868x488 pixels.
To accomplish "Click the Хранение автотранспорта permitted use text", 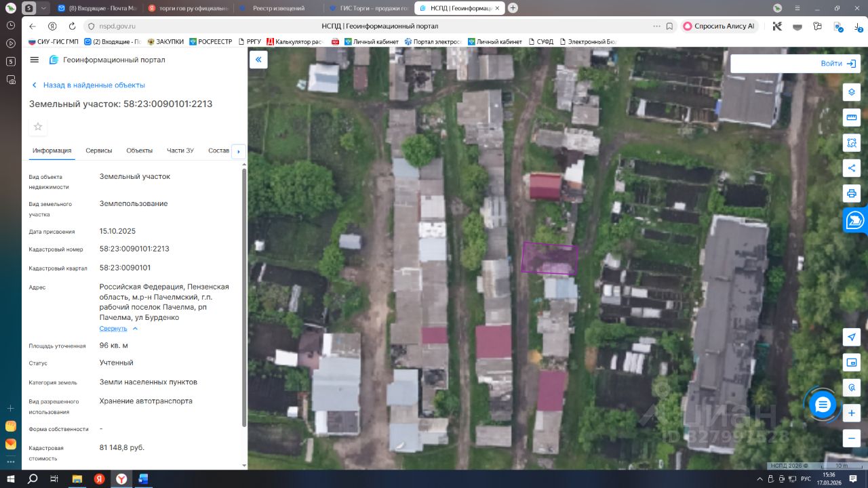I will coord(146,401).
